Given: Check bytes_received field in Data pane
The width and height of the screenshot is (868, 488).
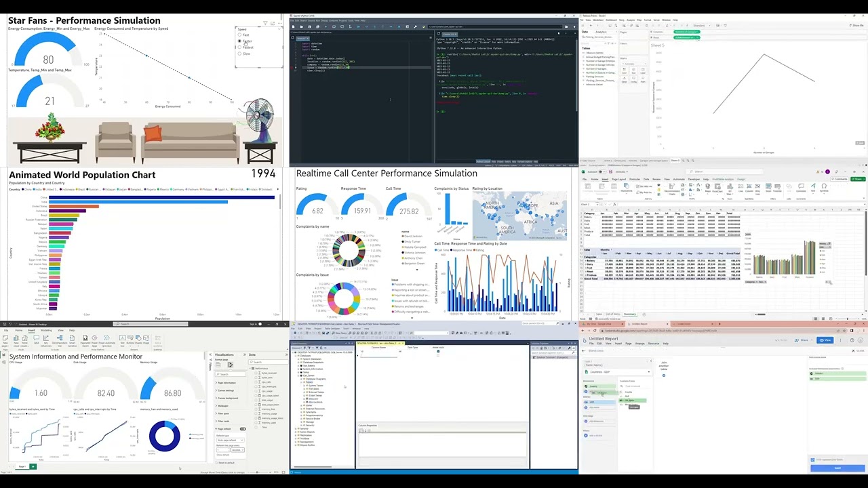Looking at the screenshot, I should 256,373.
